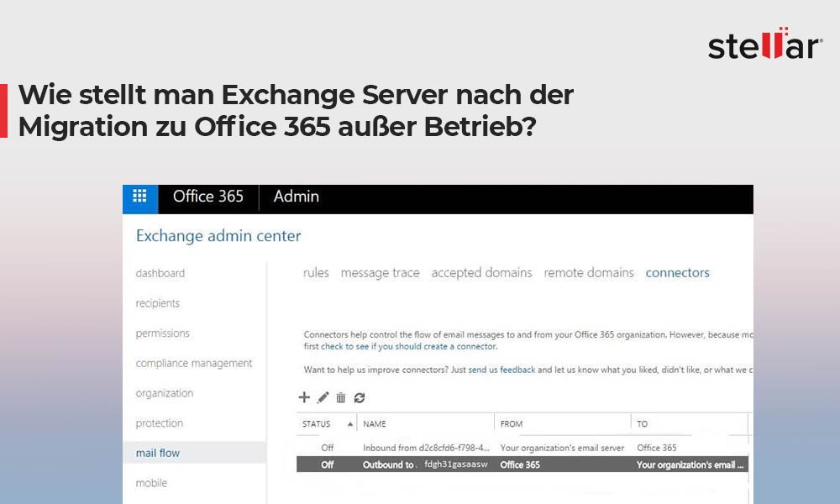840x504 pixels.
Task: Select mail flow in the sidebar
Action: click(x=195, y=453)
